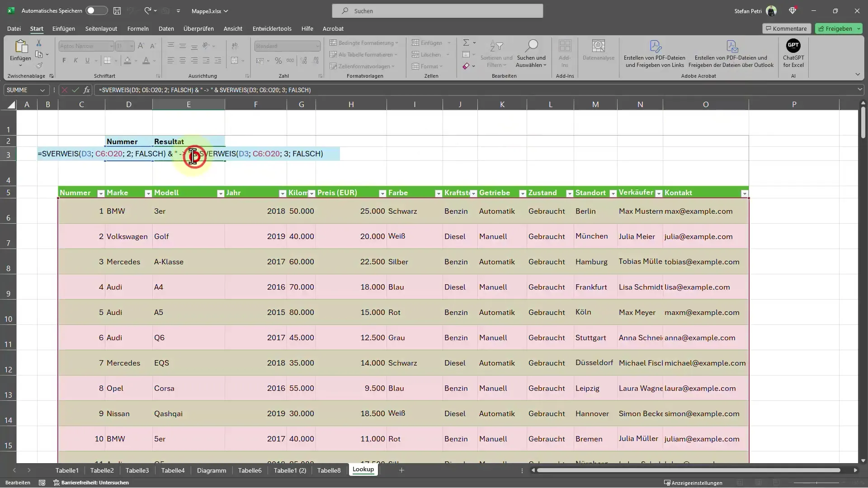Click ChatGPT for Excel icon
This screenshot has height=488, width=868.
point(793,45)
